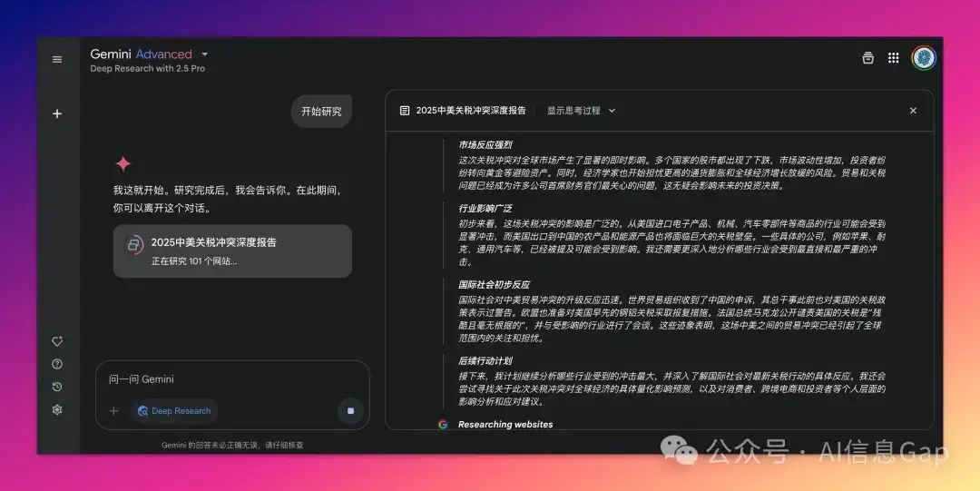Open the 2025中美关税冲突深度报告 research card
The height and width of the screenshot is (491, 980).
coord(232,250)
